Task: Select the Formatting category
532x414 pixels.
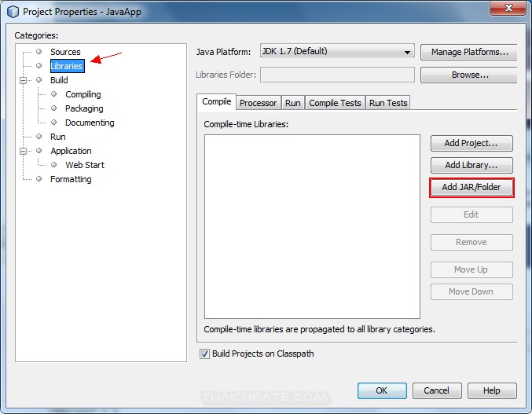Action: [71, 179]
